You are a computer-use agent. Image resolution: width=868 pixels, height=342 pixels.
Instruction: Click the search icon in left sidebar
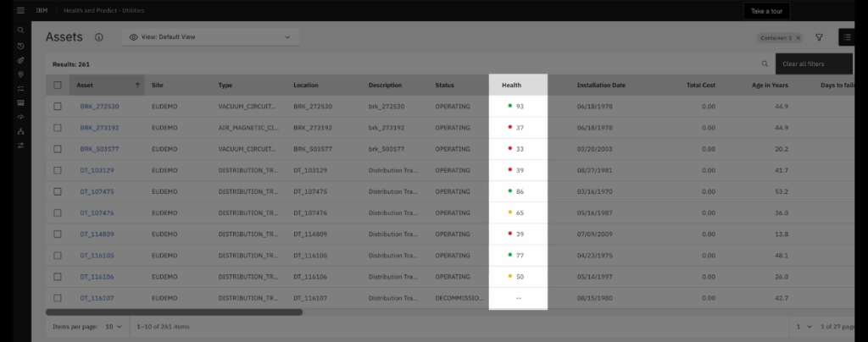tap(20, 30)
